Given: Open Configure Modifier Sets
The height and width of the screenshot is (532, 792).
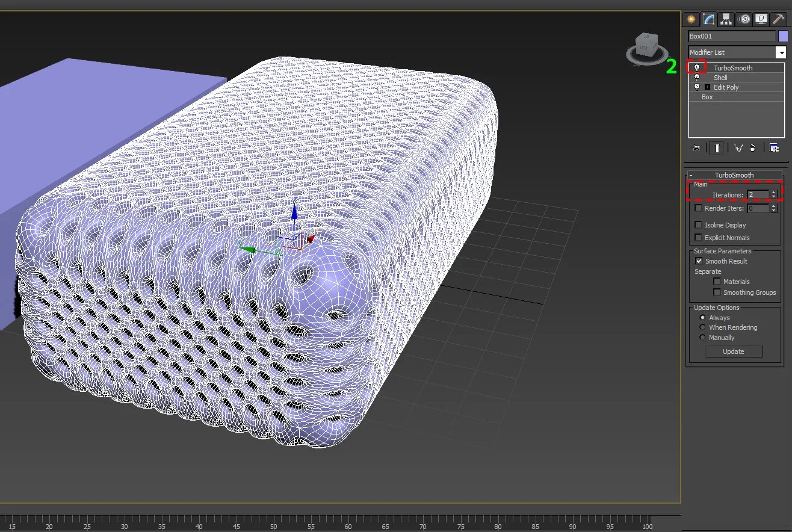Looking at the screenshot, I should [x=773, y=147].
